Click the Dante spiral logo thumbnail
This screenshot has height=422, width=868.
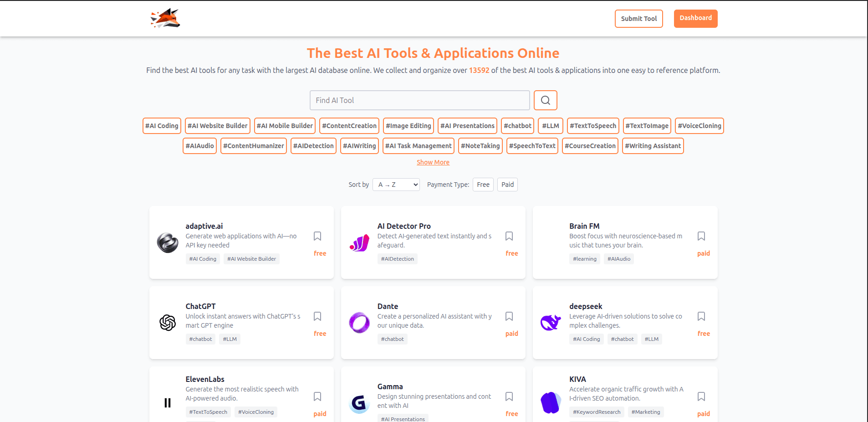[359, 323]
